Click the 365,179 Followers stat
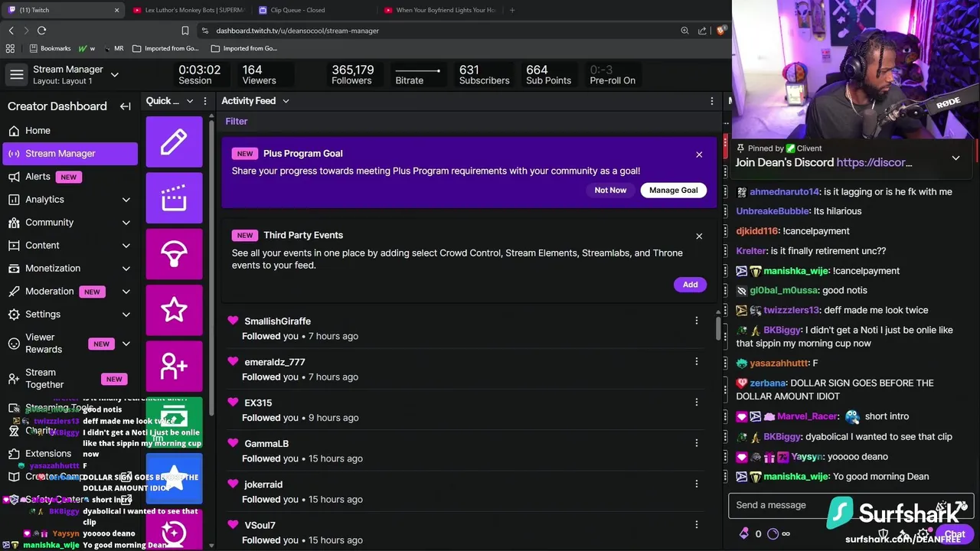Screen dimensions: 980x551 352,75
